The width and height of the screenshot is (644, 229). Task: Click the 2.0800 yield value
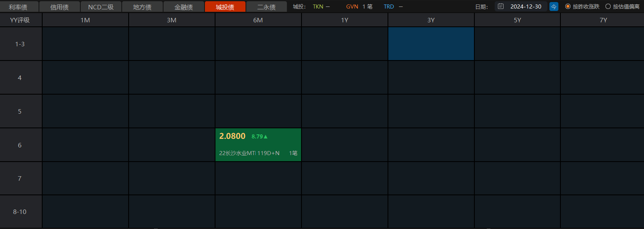[232, 136]
